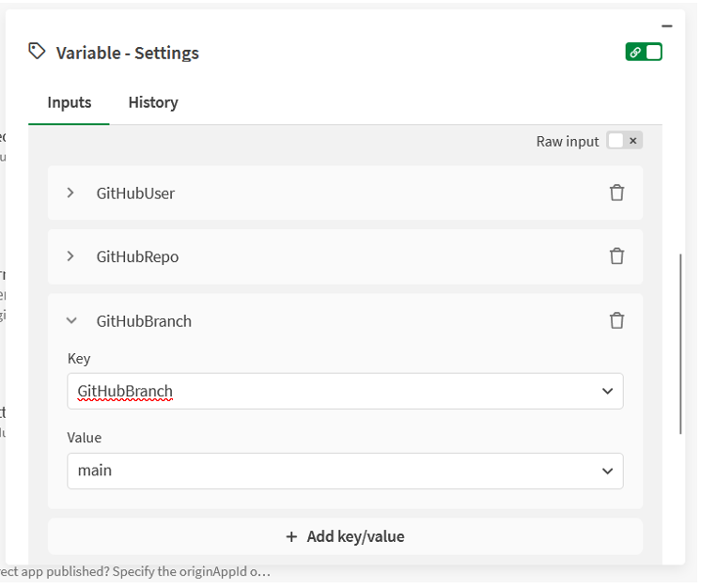Click the Raw input label

click(568, 142)
